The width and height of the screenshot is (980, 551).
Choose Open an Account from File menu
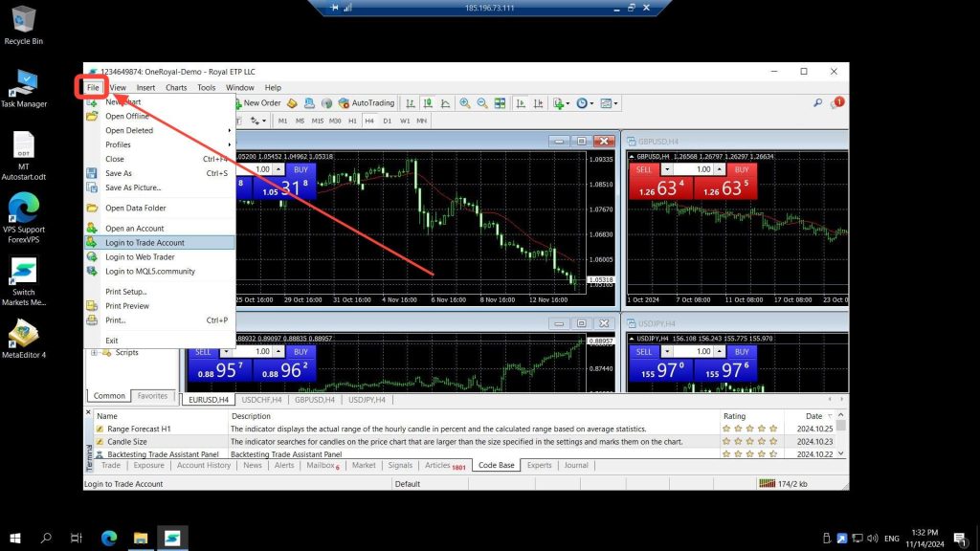point(160,228)
